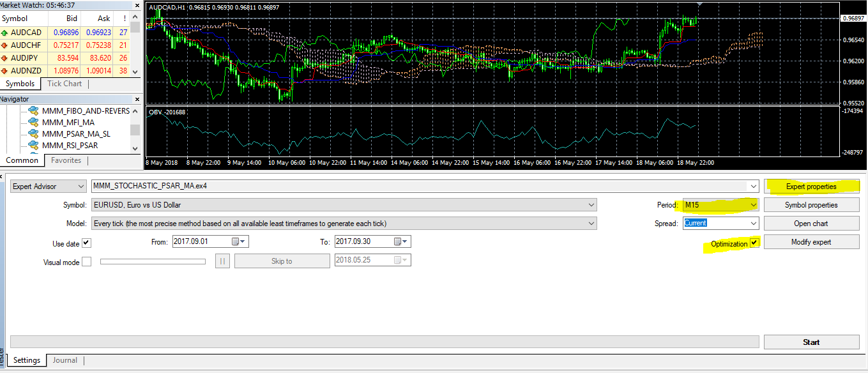Click the visual mode speed slider
Screen dimensions: 868x373
click(153, 261)
